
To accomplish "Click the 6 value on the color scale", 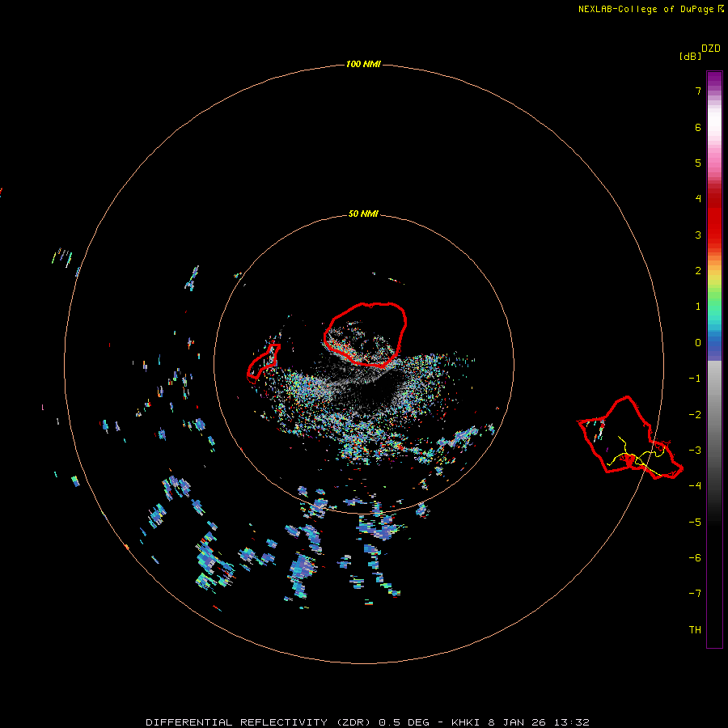I will [698, 127].
